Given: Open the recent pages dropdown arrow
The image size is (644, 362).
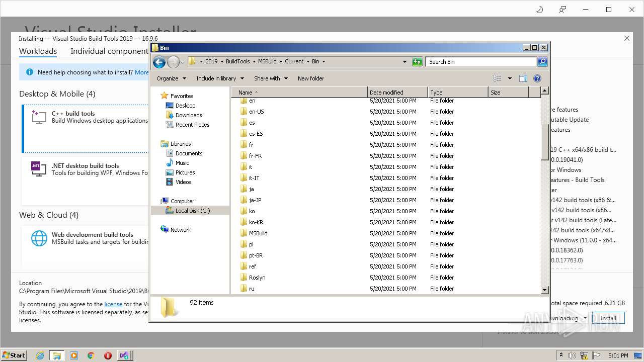Looking at the screenshot, I should pyautogui.click(x=183, y=62).
